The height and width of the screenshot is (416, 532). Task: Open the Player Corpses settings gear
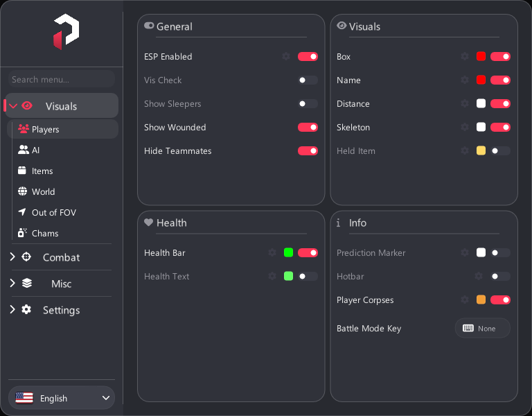coord(465,300)
